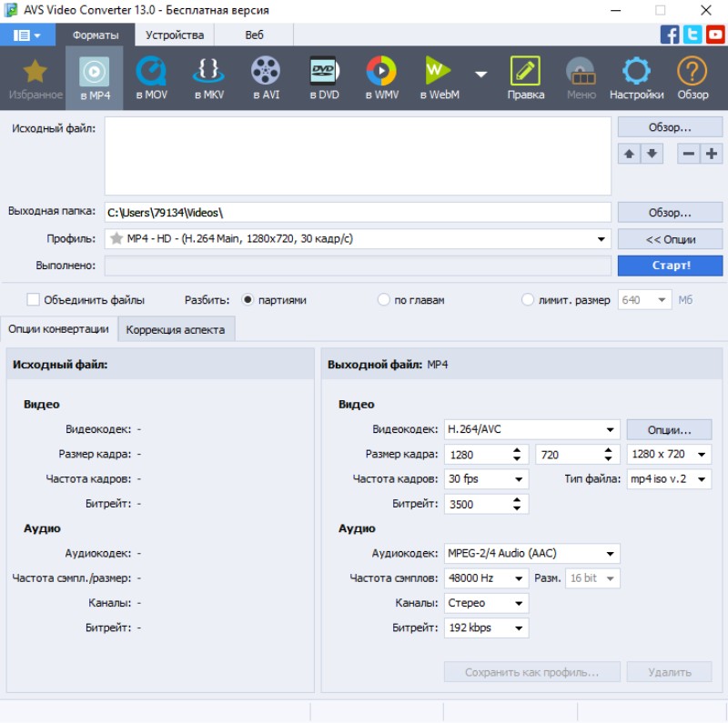Enable 'Объединить файлы' checkbox
This screenshot has width=728, height=723.
pyautogui.click(x=33, y=300)
